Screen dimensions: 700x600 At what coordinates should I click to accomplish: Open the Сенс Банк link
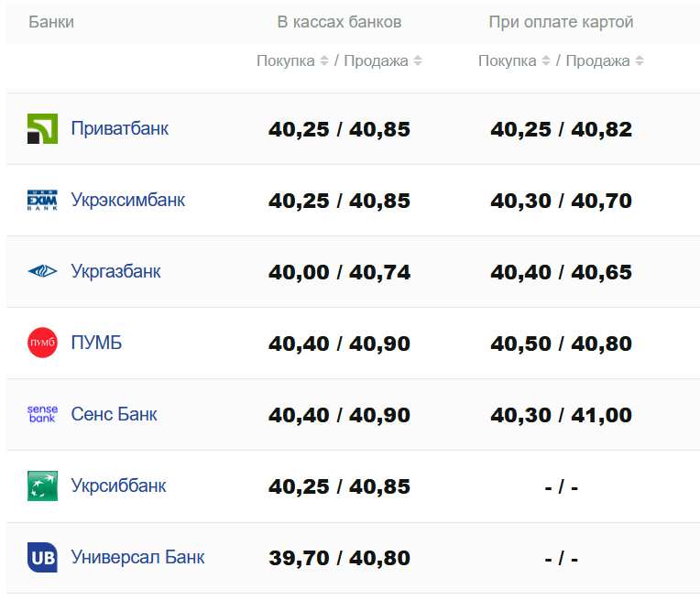click(x=114, y=414)
